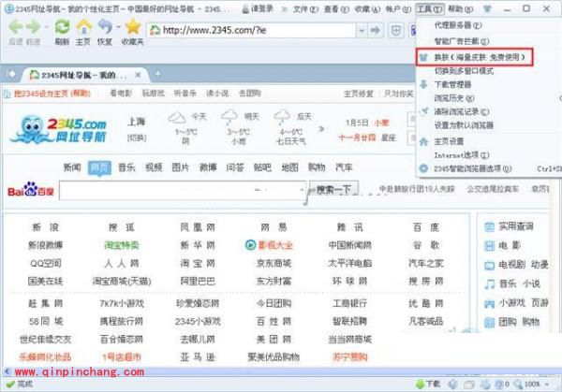Open the 新浪微博 link
This screenshot has height=392, width=562.
click(45, 245)
